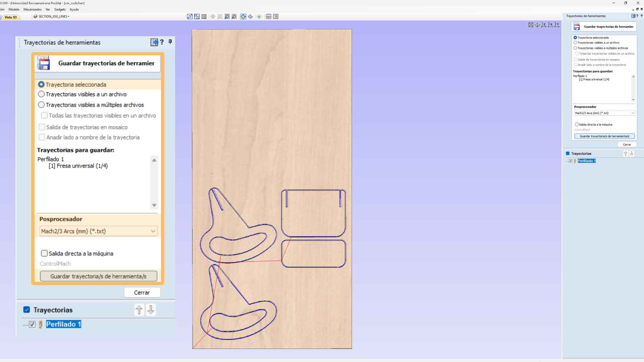Toggle the Trayectorias master checkbox in docked panel
The width and height of the screenshot is (644, 362).
(568, 154)
